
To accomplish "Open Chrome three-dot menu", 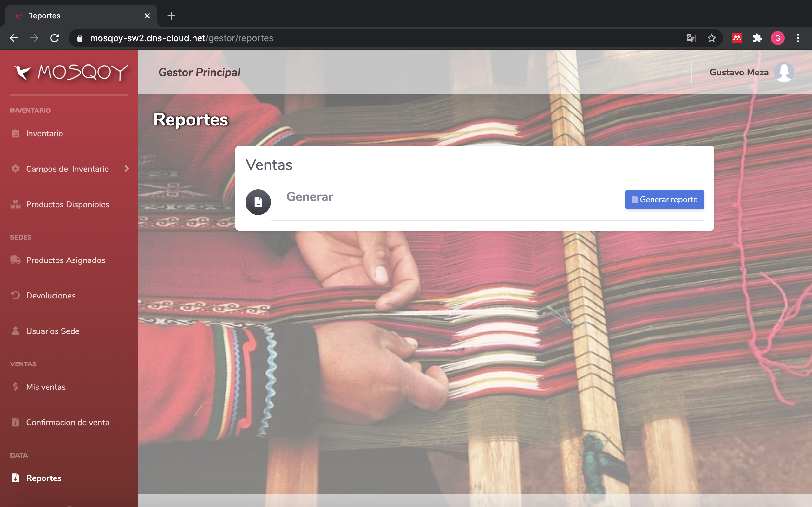I will pyautogui.click(x=798, y=38).
